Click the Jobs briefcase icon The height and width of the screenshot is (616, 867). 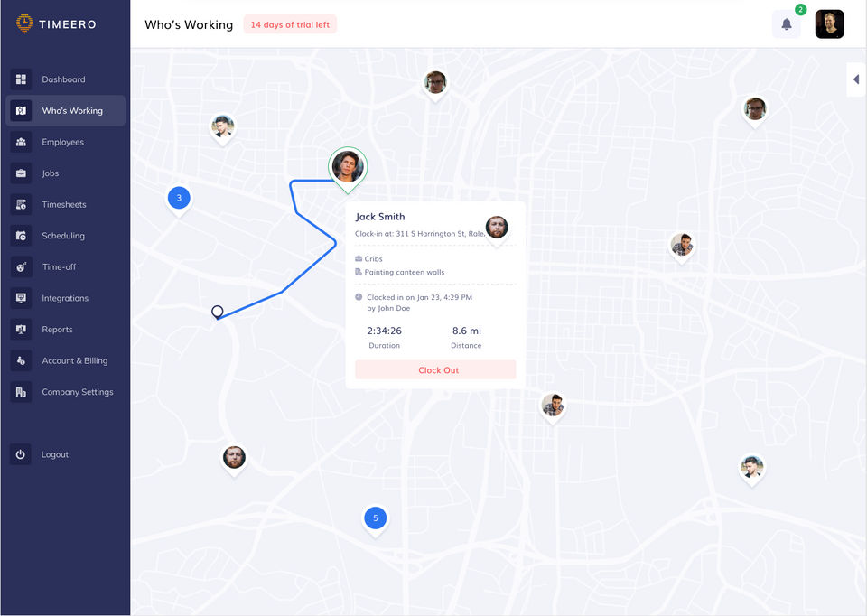point(21,173)
